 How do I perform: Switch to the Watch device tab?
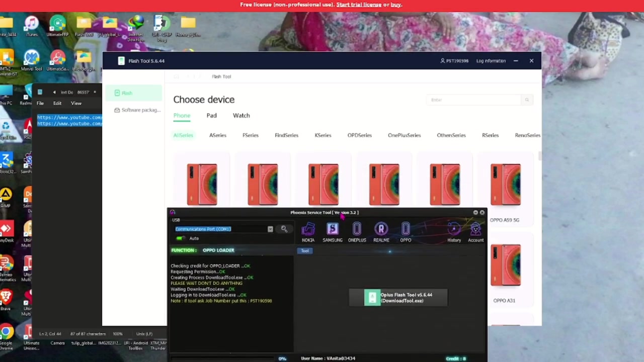pyautogui.click(x=241, y=116)
